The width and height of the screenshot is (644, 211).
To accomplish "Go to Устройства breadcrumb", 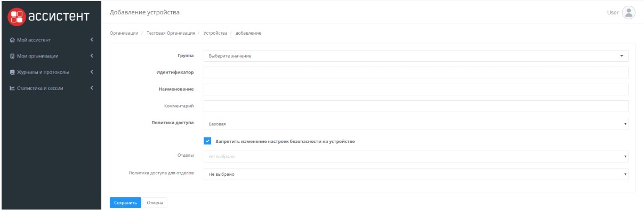I will [215, 34].
